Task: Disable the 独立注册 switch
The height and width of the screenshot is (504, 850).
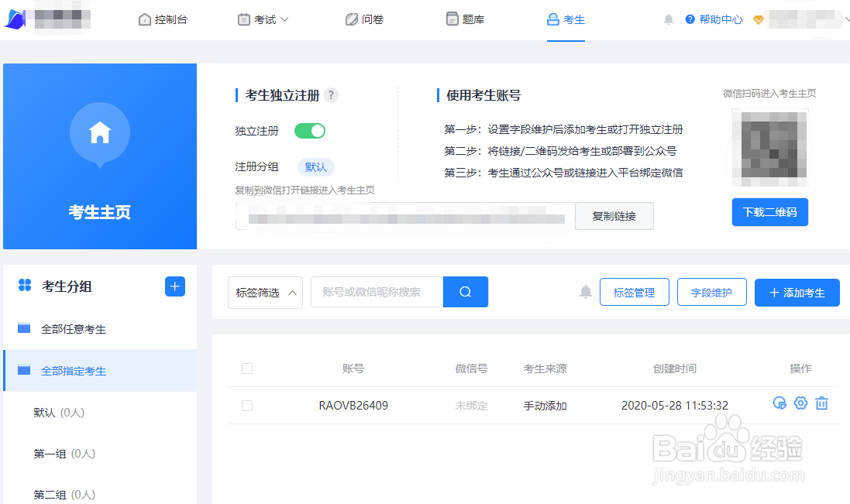Action: click(309, 131)
